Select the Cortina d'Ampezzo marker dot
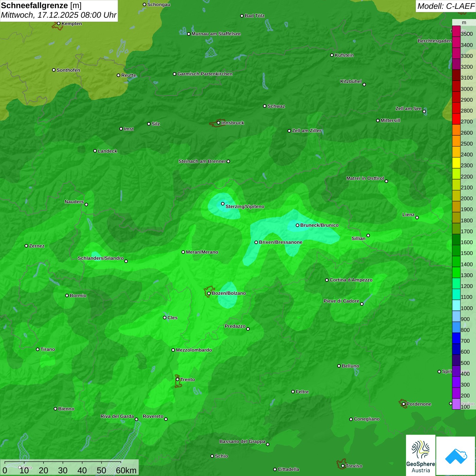 [327, 280]
